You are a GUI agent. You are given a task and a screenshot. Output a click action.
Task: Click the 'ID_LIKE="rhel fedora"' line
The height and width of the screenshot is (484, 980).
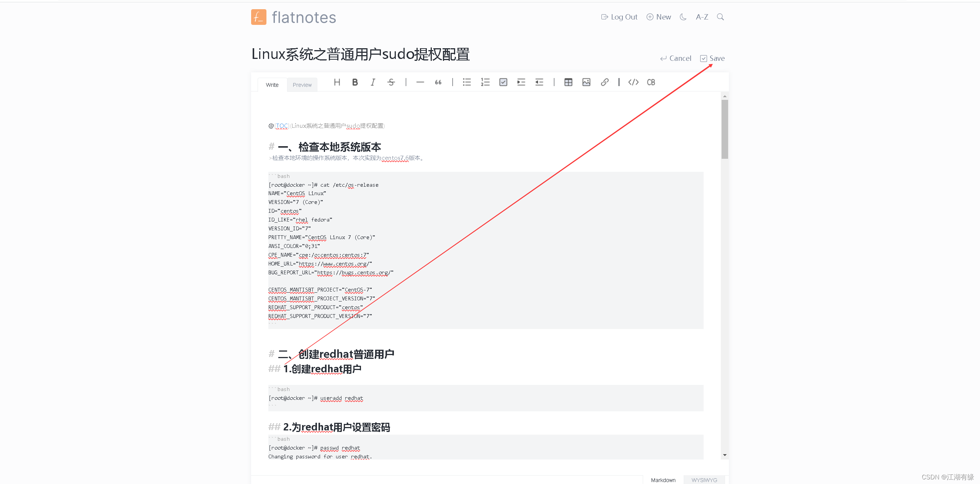coord(300,220)
